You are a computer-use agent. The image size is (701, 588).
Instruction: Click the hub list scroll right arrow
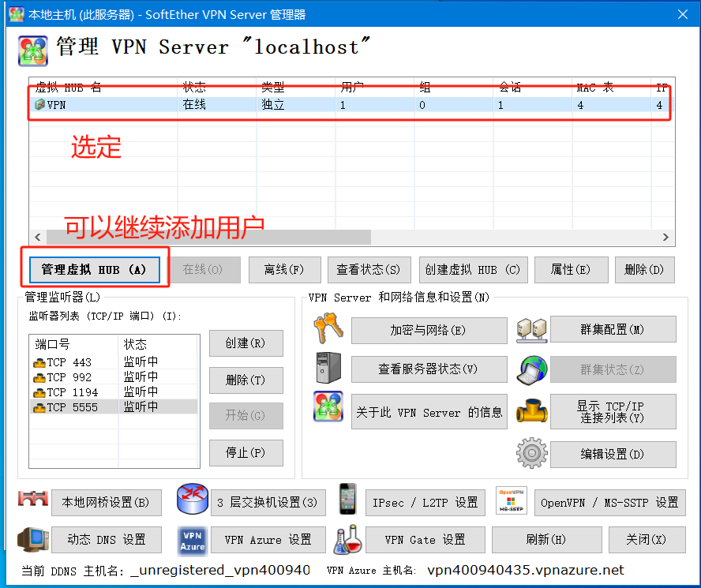point(665,237)
